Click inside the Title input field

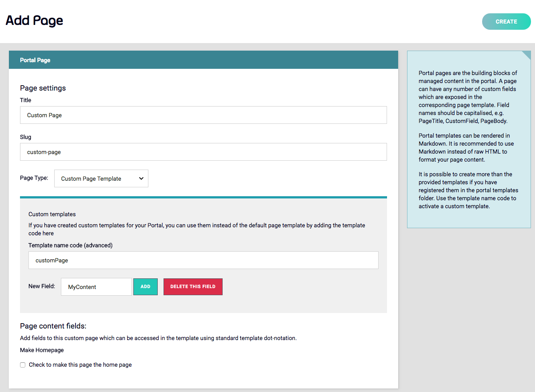[203, 115]
